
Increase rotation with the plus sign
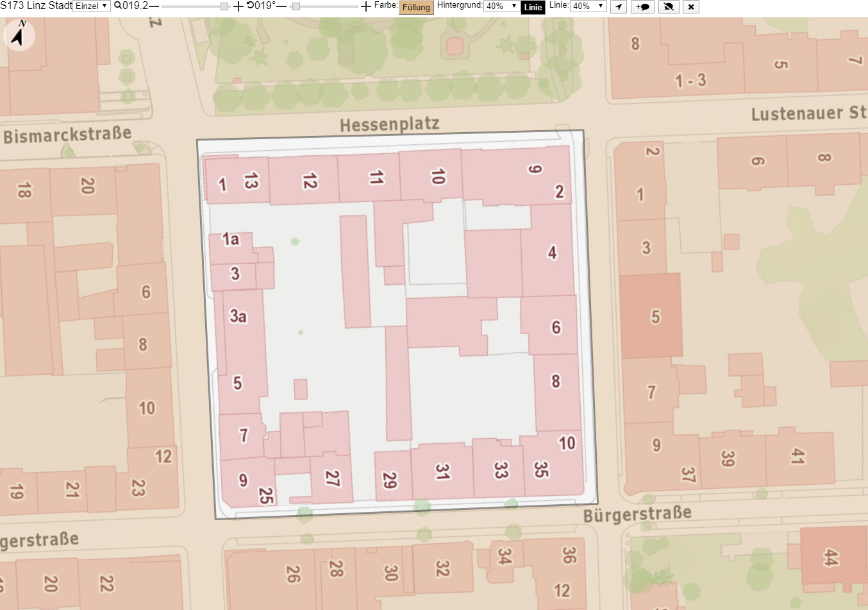pyautogui.click(x=366, y=6)
